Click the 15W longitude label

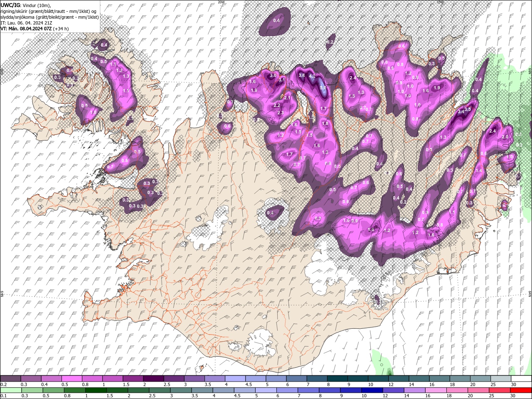click(x=441, y=2)
